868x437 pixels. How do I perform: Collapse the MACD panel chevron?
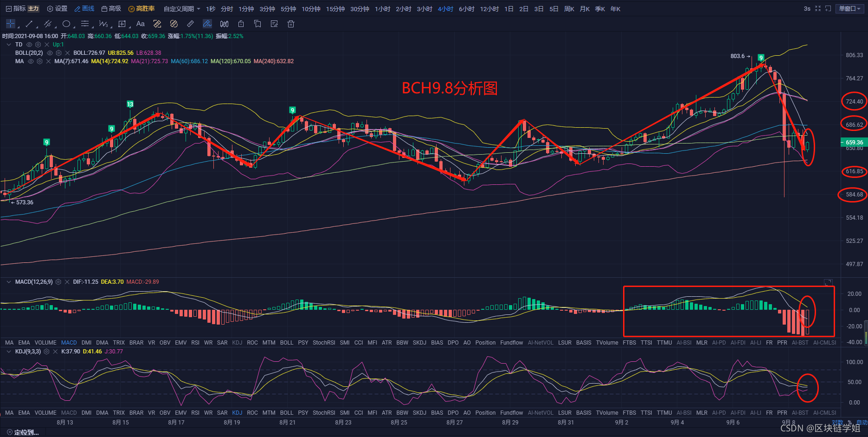pyautogui.click(x=9, y=282)
